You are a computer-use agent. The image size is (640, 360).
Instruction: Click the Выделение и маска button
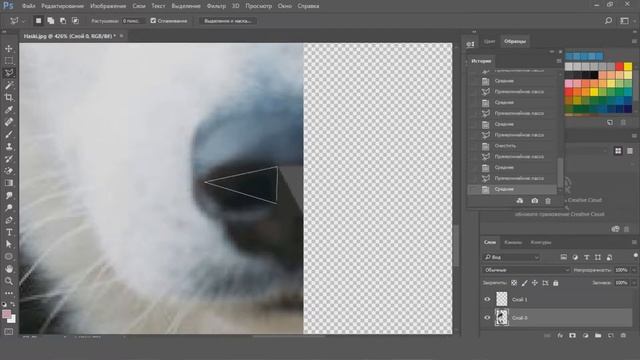pyautogui.click(x=228, y=21)
